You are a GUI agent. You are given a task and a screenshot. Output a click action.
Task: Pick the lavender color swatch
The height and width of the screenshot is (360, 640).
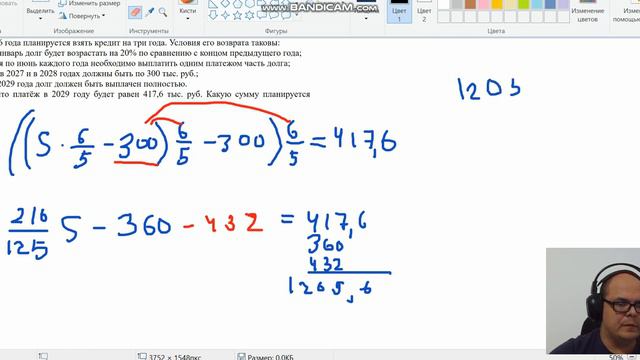pos(563,5)
